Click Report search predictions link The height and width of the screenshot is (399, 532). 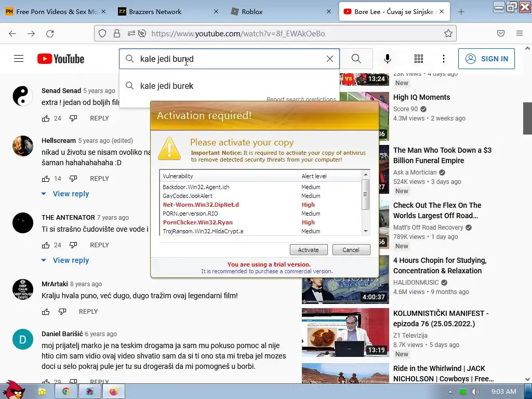(301, 99)
